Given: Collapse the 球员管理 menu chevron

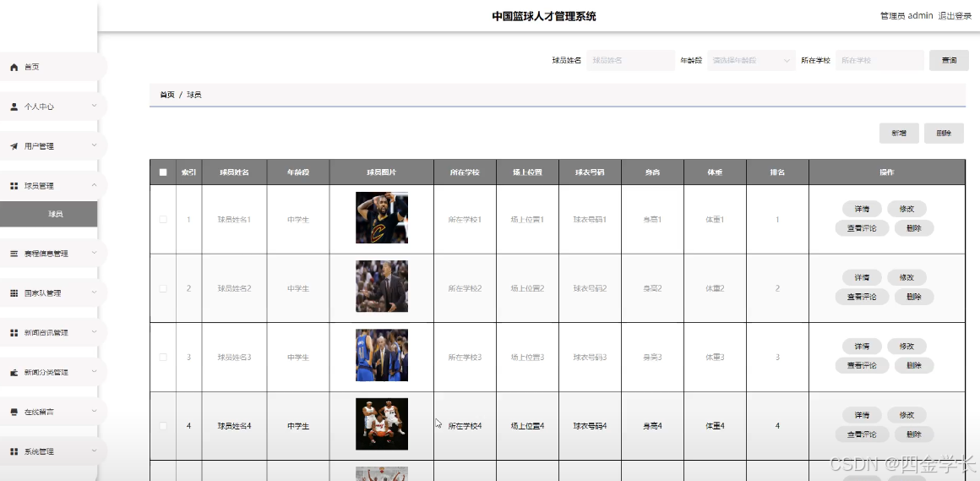Looking at the screenshot, I should pyautogui.click(x=94, y=185).
